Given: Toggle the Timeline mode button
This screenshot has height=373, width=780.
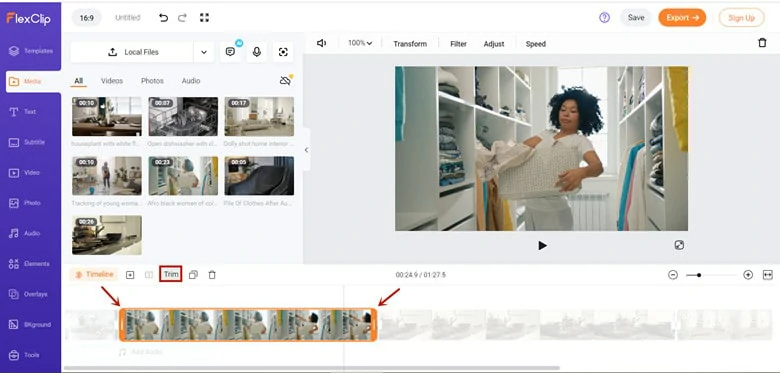Looking at the screenshot, I should (94, 275).
